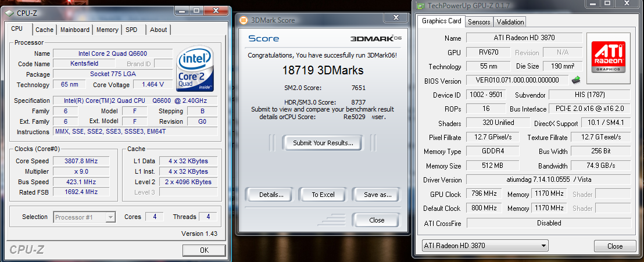The image size is (644, 262).
Task: Click the processor Name field Intel Core 2 Quad Q6600
Action: tap(113, 53)
